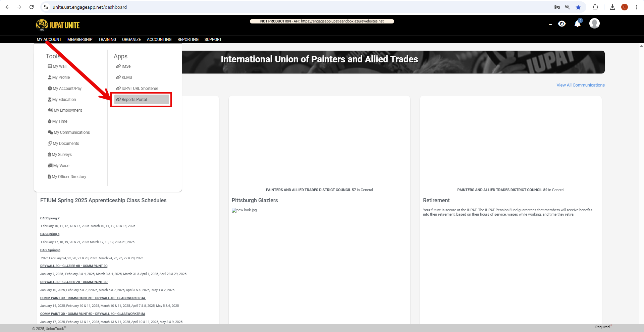
Task: Click the browser back arrow
Action: 7,7
